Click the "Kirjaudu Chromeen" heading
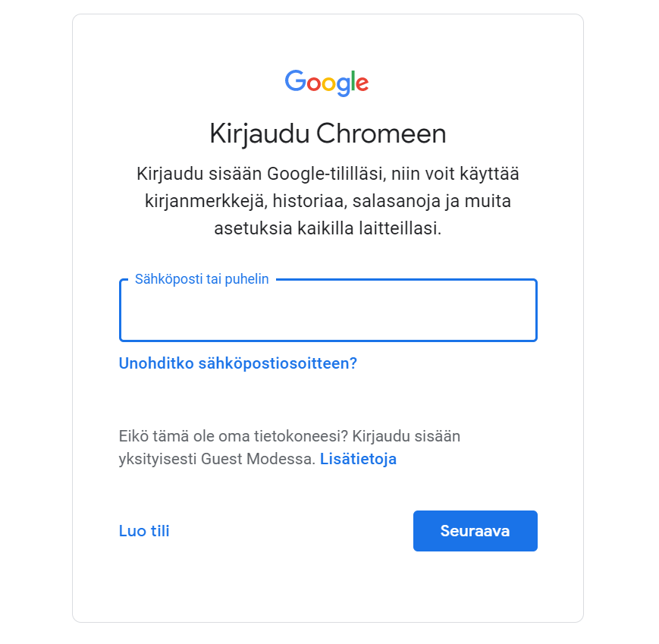The image size is (659, 644). [328, 134]
